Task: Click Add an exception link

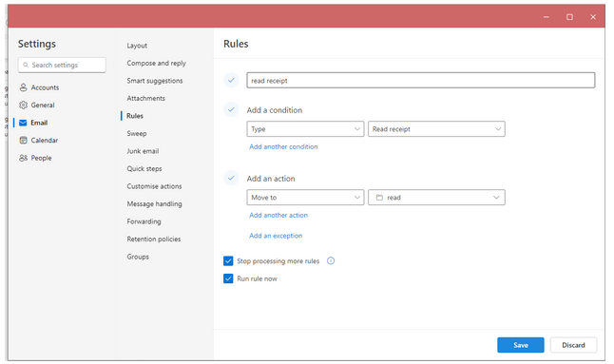Action: click(276, 236)
